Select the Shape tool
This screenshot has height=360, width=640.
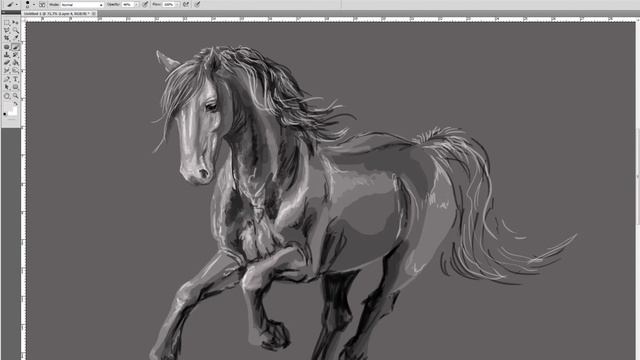(16, 87)
